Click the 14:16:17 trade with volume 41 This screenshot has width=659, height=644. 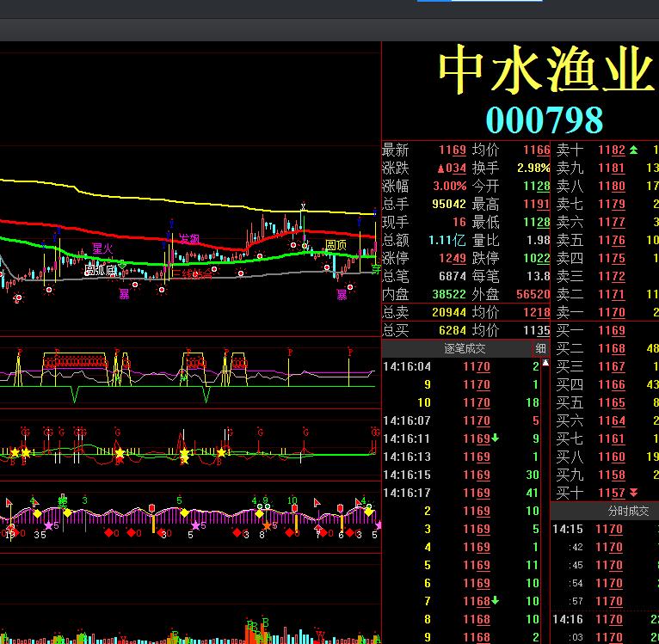coord(461,493)
